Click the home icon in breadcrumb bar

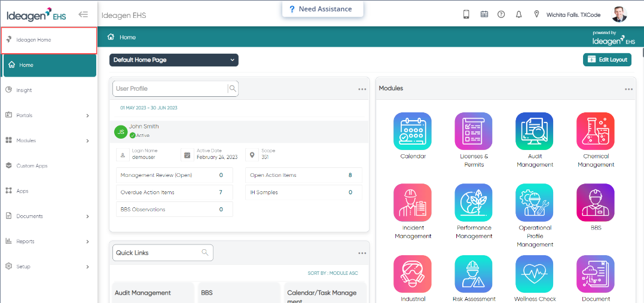point(111,37)
